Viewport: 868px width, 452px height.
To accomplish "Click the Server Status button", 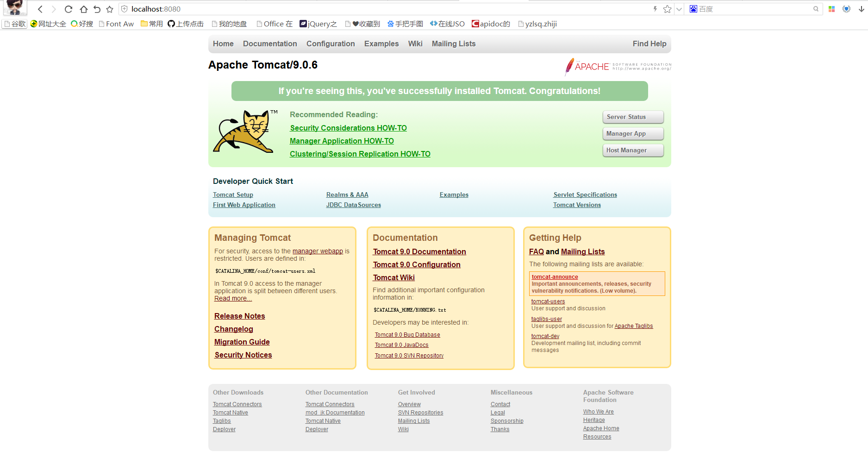I will coord(633,117).
